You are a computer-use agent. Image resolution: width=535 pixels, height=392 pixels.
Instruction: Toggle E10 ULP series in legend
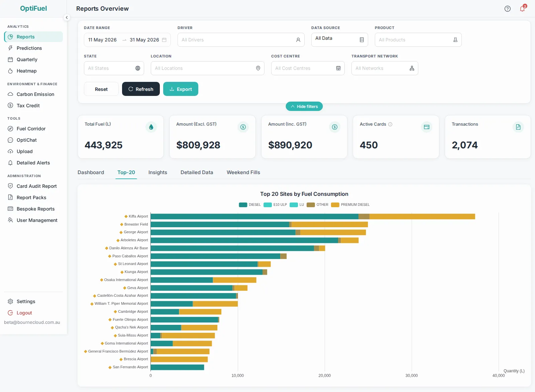click(x=275, y=205)
